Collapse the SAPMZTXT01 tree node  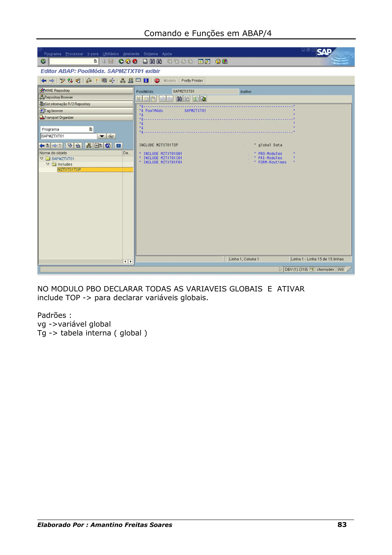(42, 159)
